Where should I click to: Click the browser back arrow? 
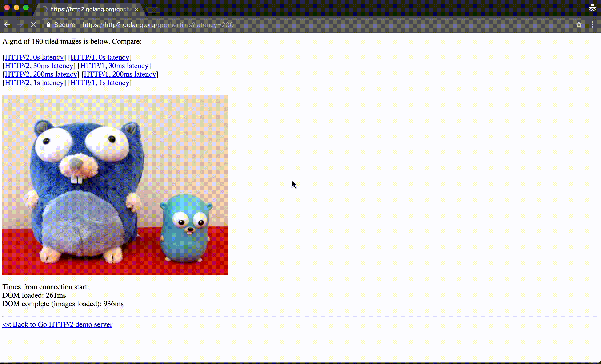pos(7,25)
